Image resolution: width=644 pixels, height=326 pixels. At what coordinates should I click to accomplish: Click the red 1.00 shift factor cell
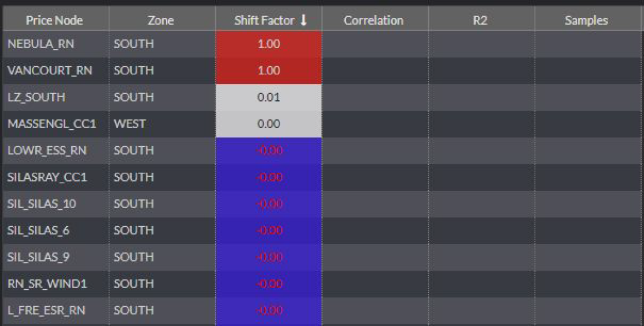tap(269, 44)
